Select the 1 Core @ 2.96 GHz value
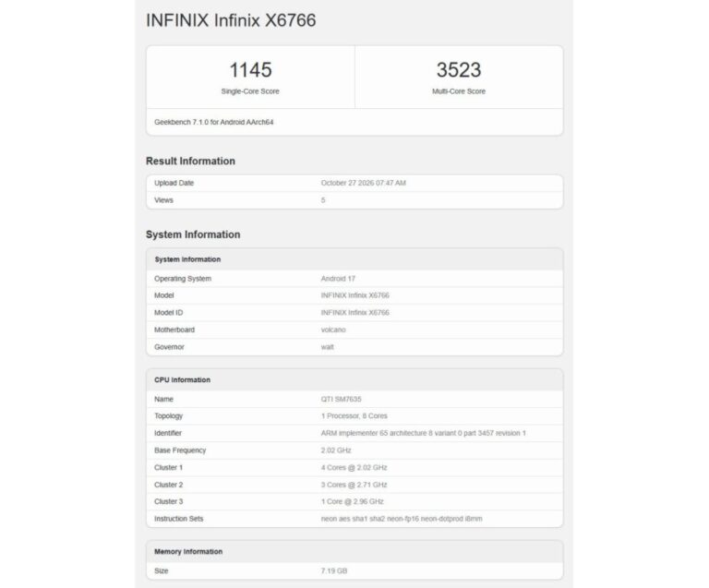 point(353,501)
